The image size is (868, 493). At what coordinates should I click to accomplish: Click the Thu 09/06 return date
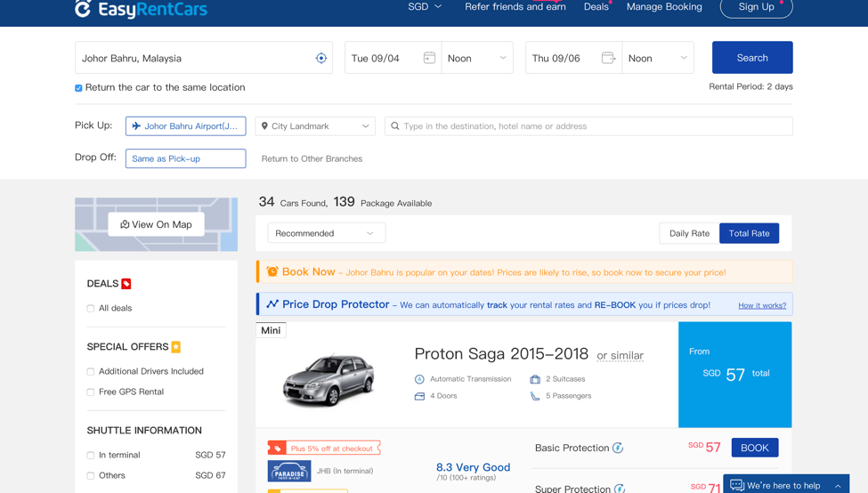pyautogui.click(x=556, y=58)
